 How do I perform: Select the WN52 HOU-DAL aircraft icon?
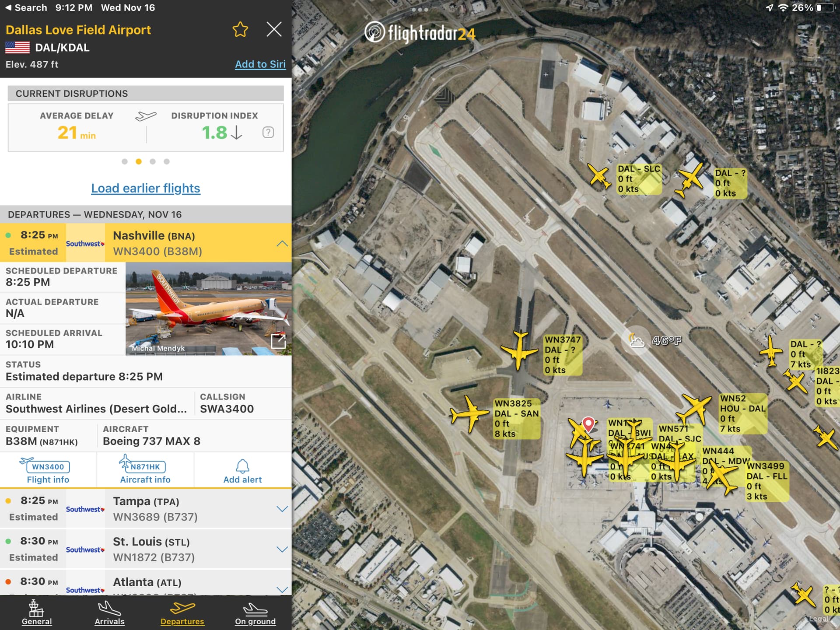click(x=694, y=409)
